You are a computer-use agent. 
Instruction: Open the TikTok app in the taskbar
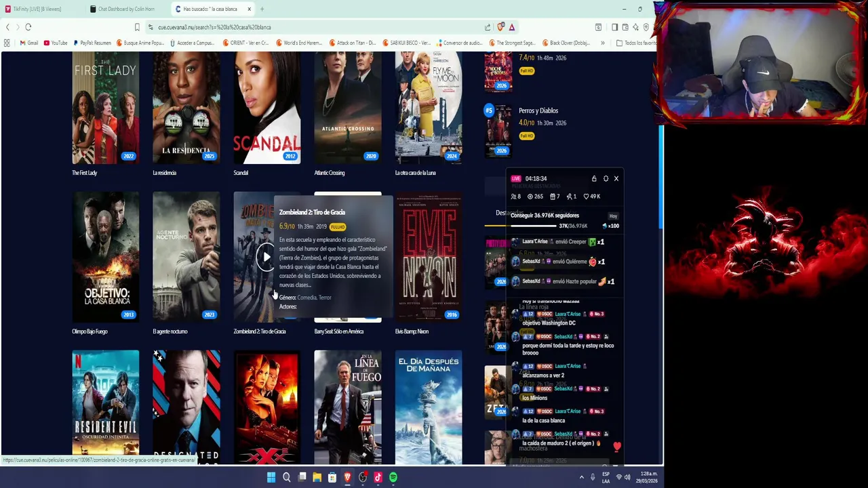(x=378, y=477)
